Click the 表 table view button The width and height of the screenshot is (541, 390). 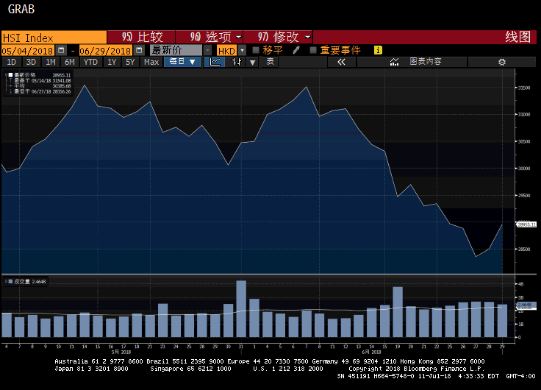(x=270, y=62)
